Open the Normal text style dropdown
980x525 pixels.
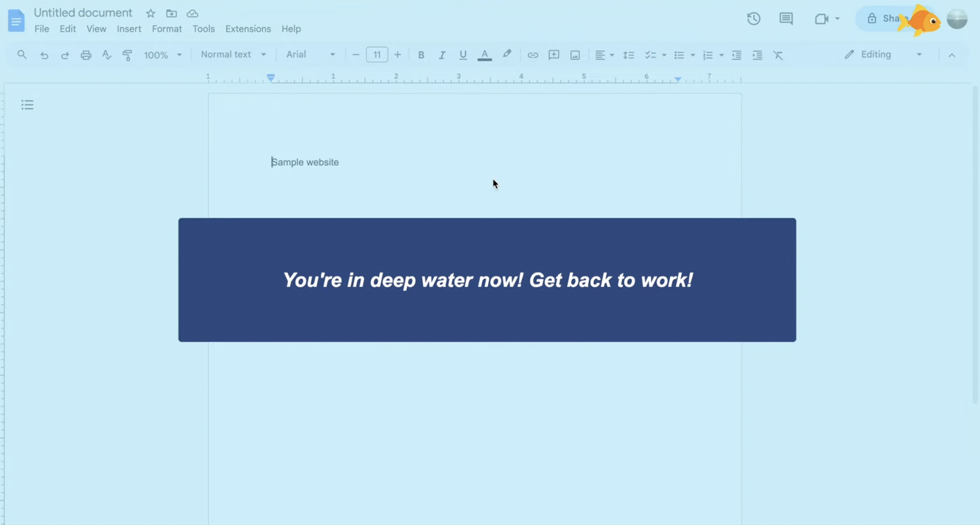pyautogui.click(x=233, y=55)
